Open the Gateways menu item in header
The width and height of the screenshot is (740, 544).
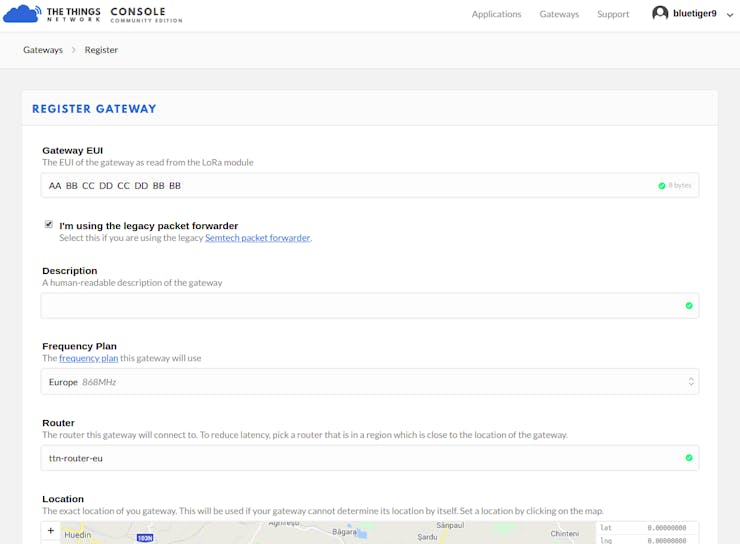[559, 14]
